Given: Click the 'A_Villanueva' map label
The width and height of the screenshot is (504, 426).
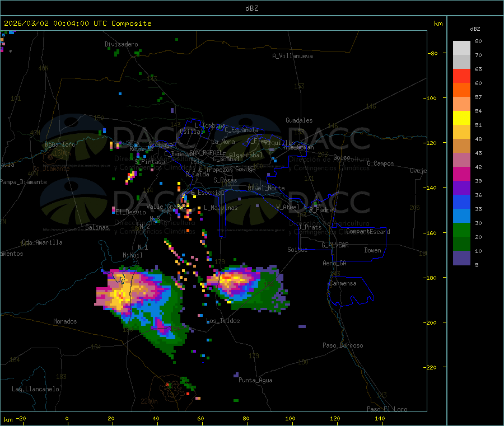Looking at the screenshot, I should (x=292, y=56).
